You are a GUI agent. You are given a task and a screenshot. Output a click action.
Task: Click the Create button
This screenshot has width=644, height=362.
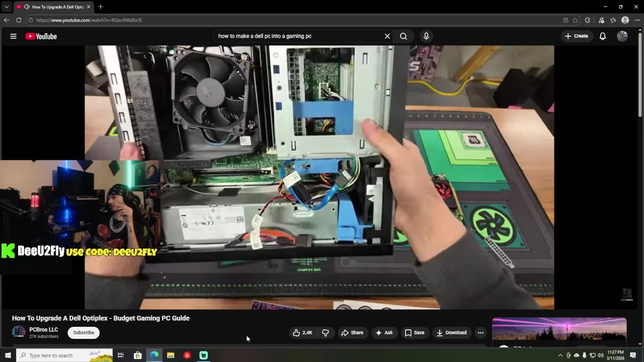[x=577, y=36]
